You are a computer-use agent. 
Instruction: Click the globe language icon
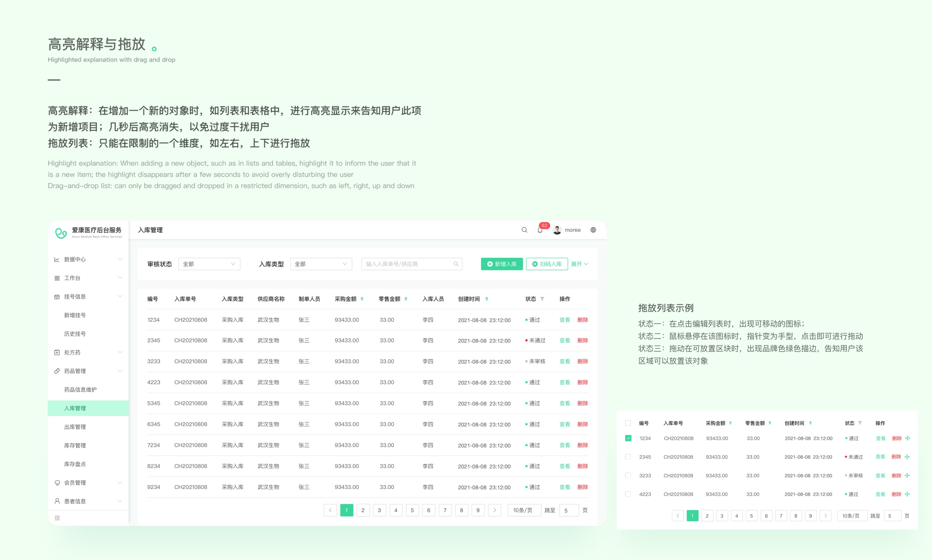coord(593,230)
